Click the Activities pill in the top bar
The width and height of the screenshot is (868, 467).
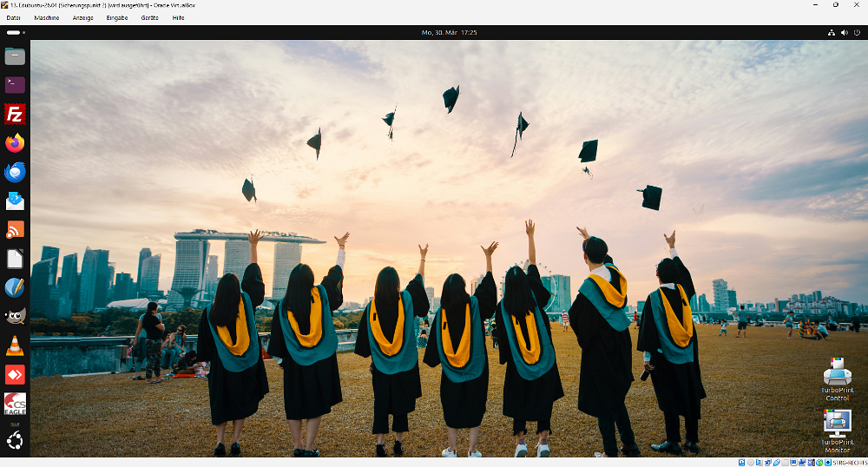coord(13,32)
